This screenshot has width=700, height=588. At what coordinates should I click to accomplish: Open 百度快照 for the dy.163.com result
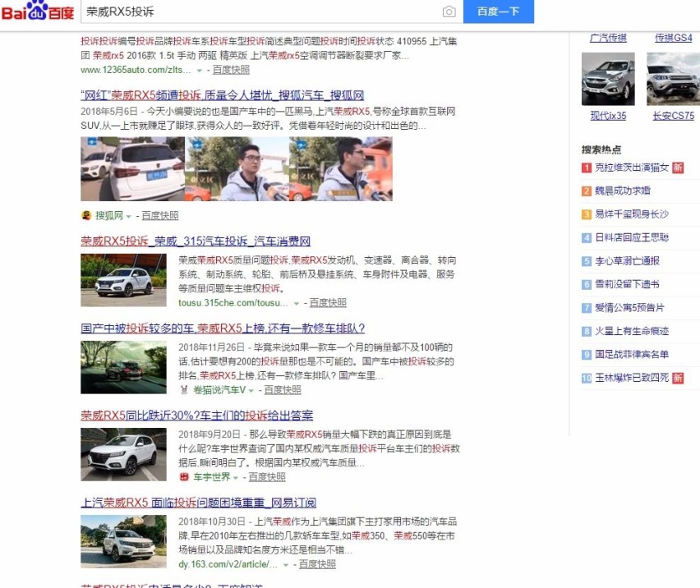pyautogui.click(x=317, y=564)
